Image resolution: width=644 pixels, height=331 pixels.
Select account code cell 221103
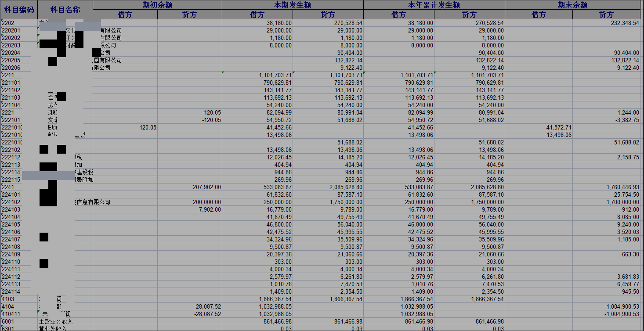tap(19, 97)
